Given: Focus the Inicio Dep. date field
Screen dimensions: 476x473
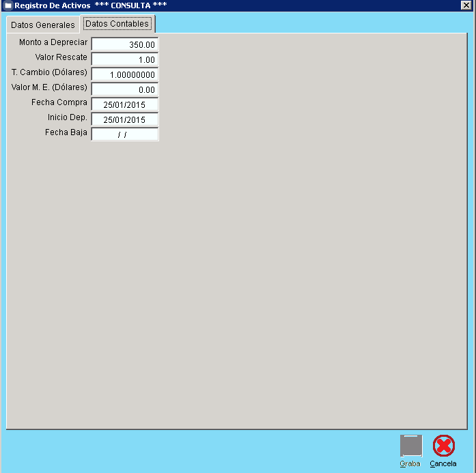Looking at the screenshot, I should coord(125,119).
